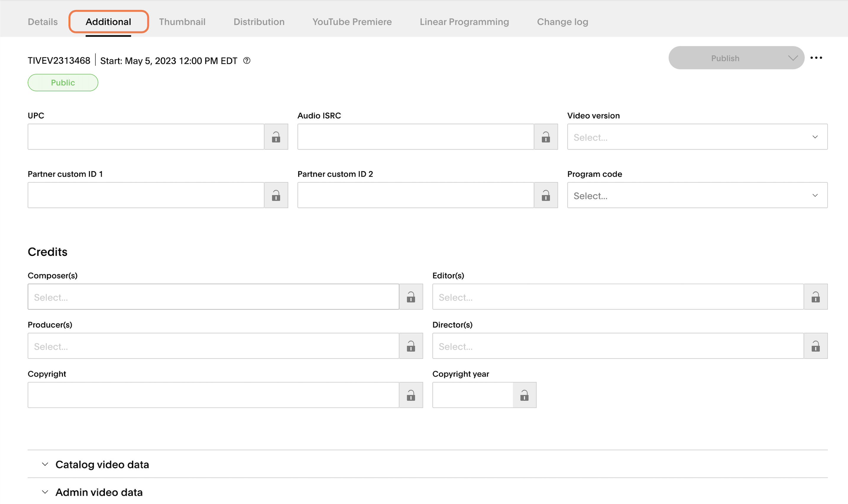848x504 pixels.
Task: Open the Program code dropdown
Action: 697,195
